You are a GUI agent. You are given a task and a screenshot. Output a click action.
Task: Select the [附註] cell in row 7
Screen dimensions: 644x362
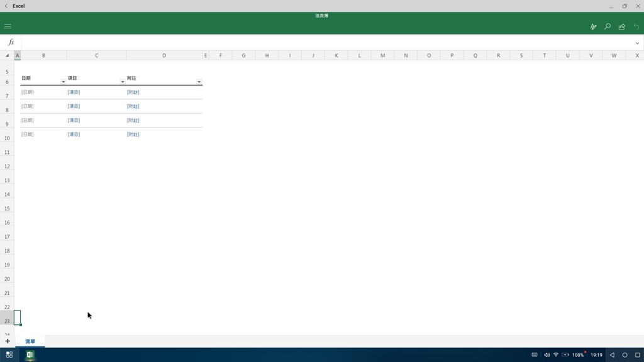point(164,92)
